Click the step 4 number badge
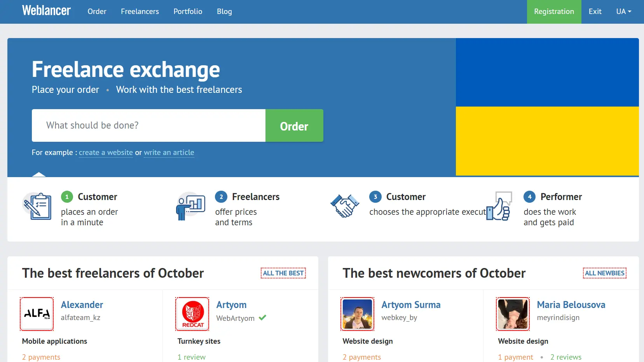Screen dimensions: 644x362 (x=529, y=197)
